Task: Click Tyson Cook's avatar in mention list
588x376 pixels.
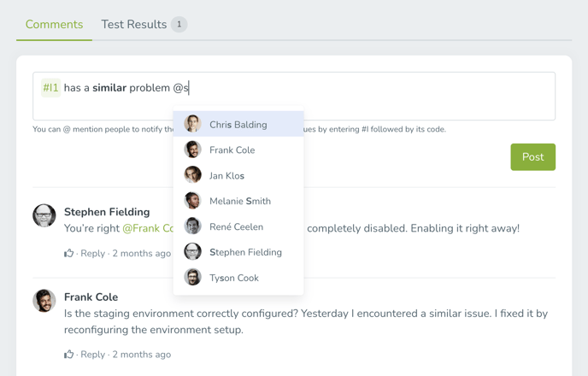Action: (x=192, y=277)
